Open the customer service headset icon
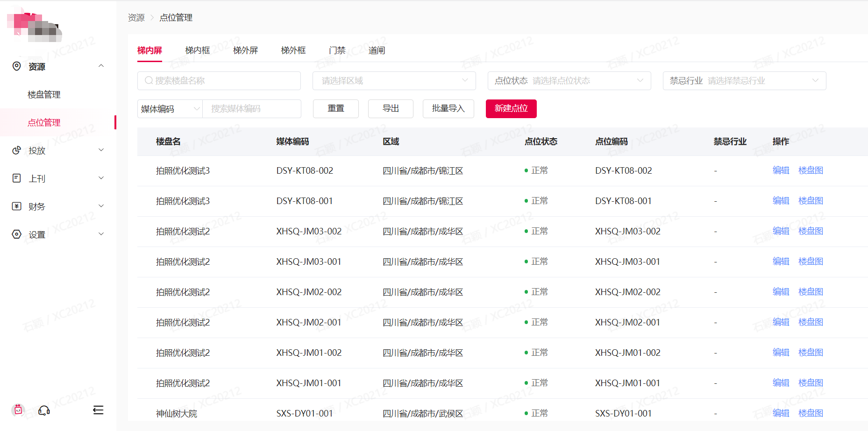 point(44,410)
